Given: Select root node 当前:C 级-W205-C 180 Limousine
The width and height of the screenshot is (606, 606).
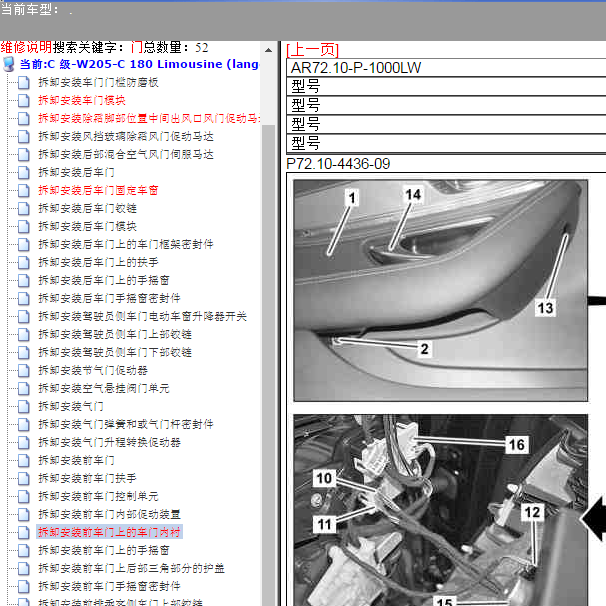Looking at the screenshot, I should (x=139, y=64).
